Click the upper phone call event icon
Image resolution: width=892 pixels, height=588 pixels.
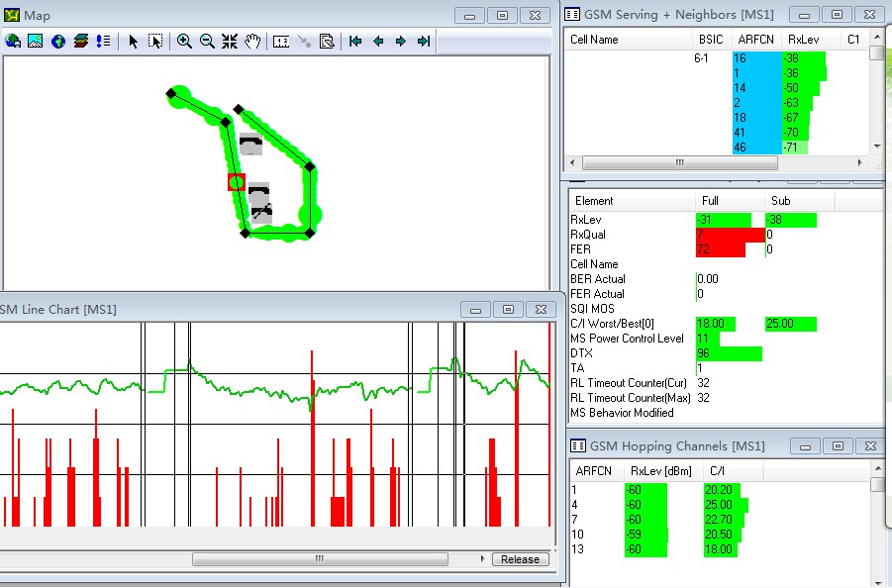[251, 144]
